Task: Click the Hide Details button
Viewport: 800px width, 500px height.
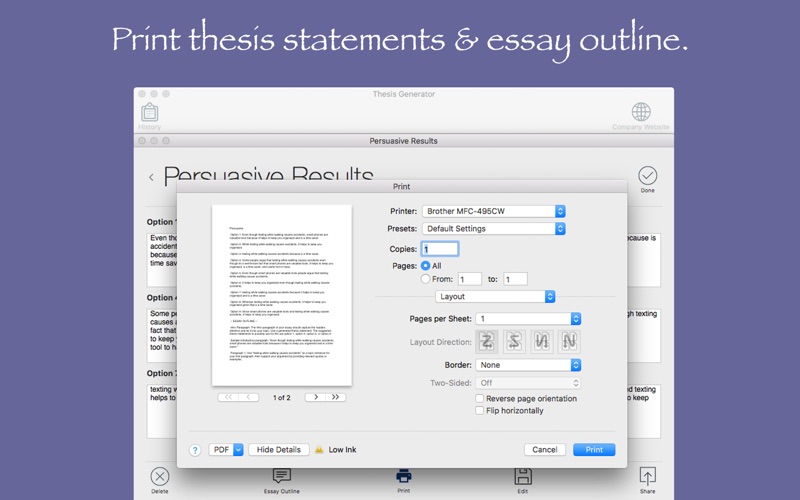Action: tap(278, 450)
